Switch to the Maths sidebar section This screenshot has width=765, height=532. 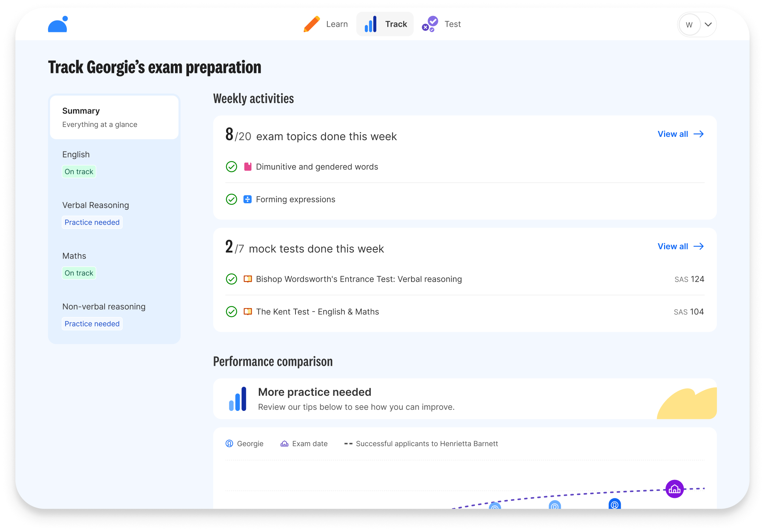[75, 256]
